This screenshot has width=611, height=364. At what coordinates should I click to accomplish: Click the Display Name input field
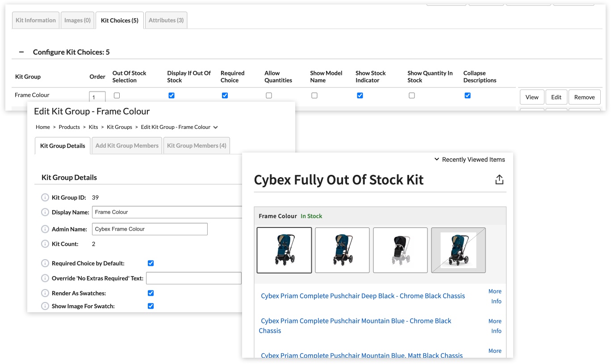(x=167, y=212)
